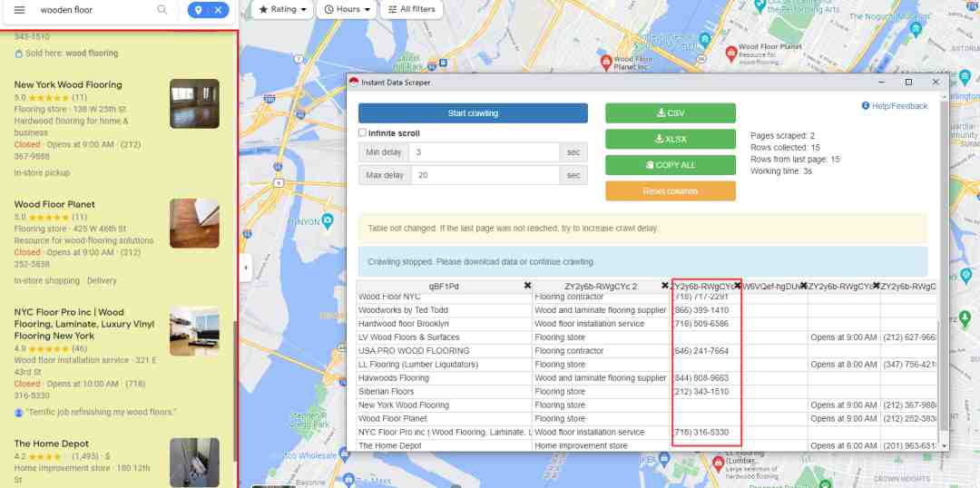980x488 pixels.
Task: Open NYC Floor Pro inc thumbnail photo
Action: (194, 331)
